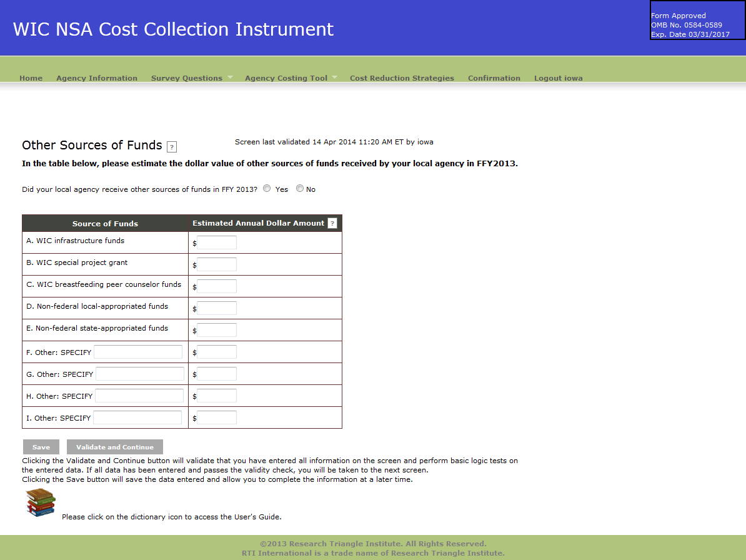Screen dimensions: 746x560
Task: Select Yes for receiving other funds
Action: (267, 189)
